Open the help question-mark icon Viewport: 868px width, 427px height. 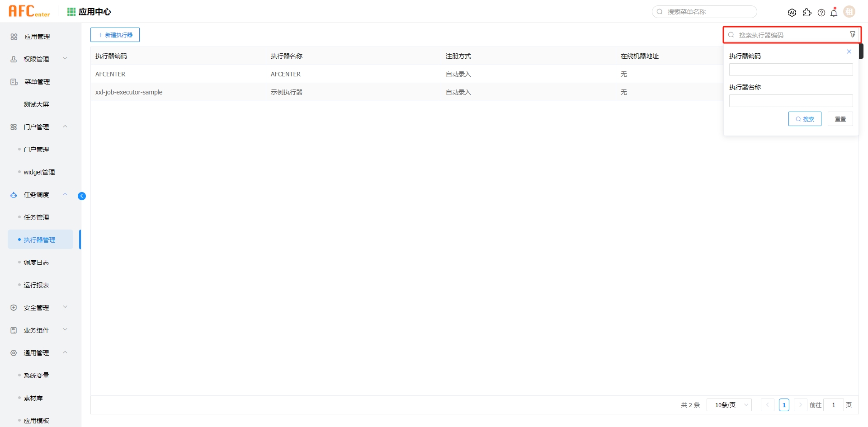[821, 13]
